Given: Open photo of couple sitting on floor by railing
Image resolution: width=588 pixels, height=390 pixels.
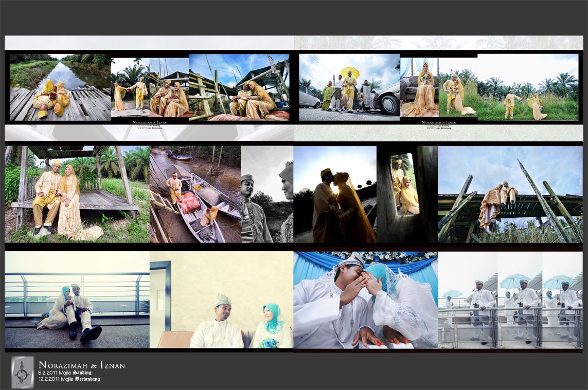Looking at the screenshot, I should [77, 300].
